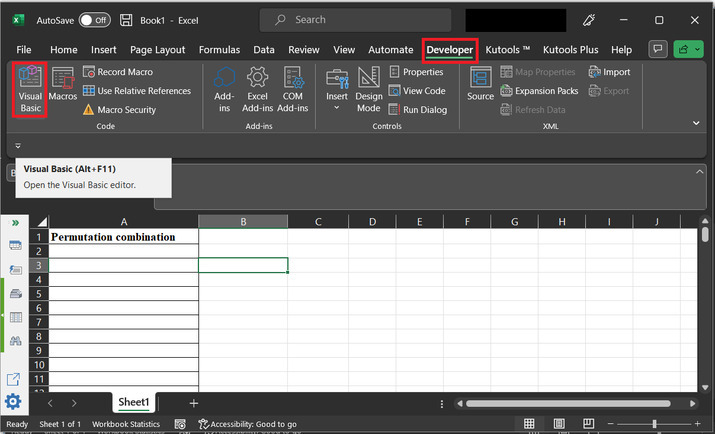Open the File menu

[24, 50]
